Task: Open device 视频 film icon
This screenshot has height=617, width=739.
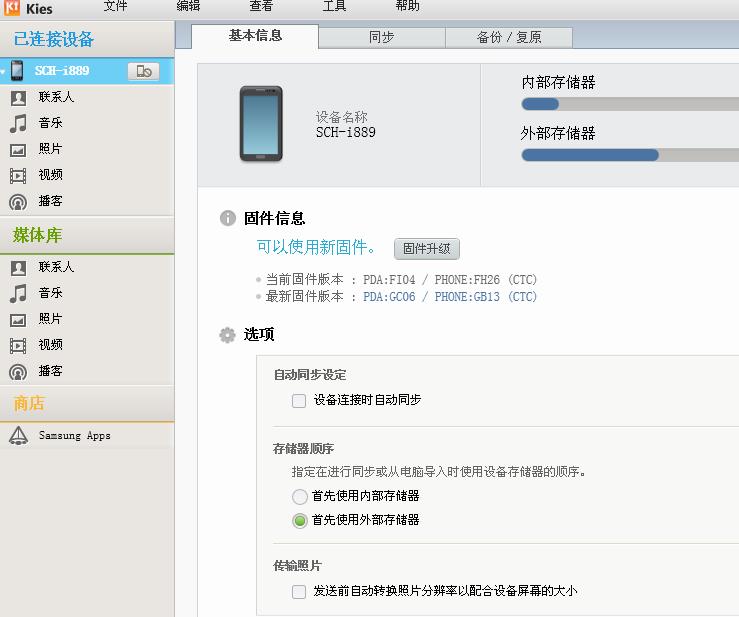Action: [x=18, y=176]
